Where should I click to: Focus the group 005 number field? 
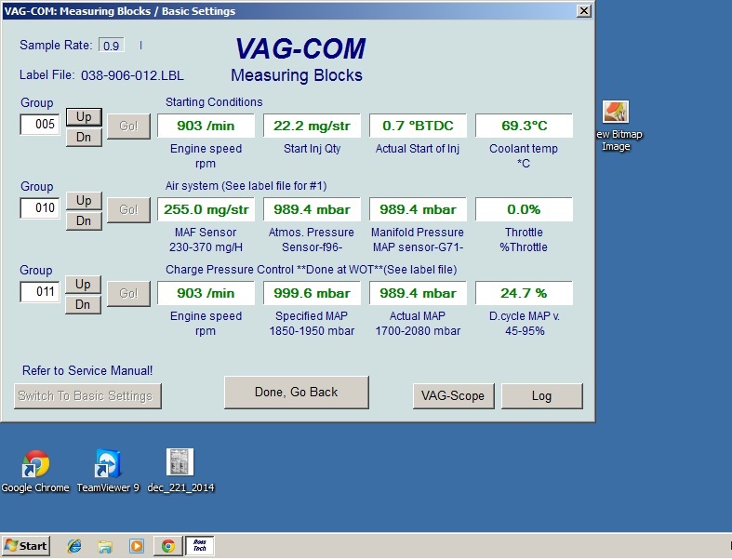pos(40,125)
